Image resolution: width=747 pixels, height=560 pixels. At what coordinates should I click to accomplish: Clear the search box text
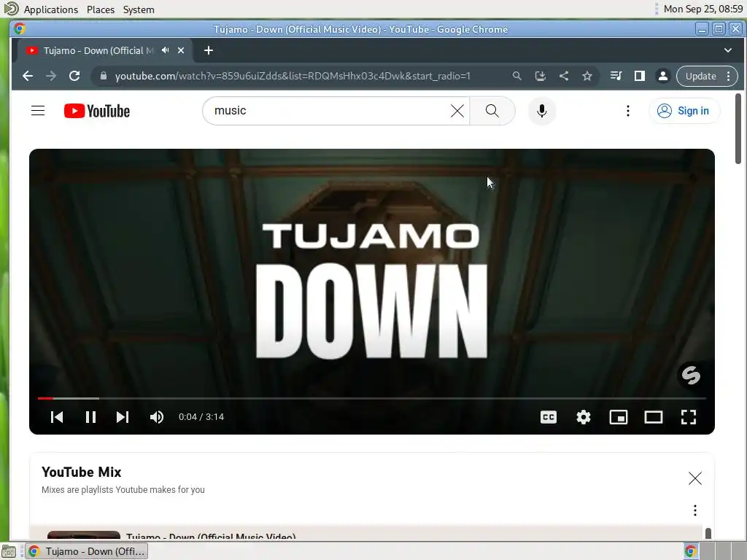(x=457, y=111)
